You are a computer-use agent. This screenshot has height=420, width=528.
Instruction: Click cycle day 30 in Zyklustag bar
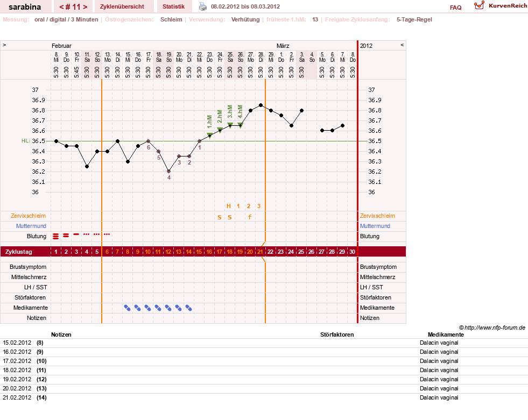(352, 251)
